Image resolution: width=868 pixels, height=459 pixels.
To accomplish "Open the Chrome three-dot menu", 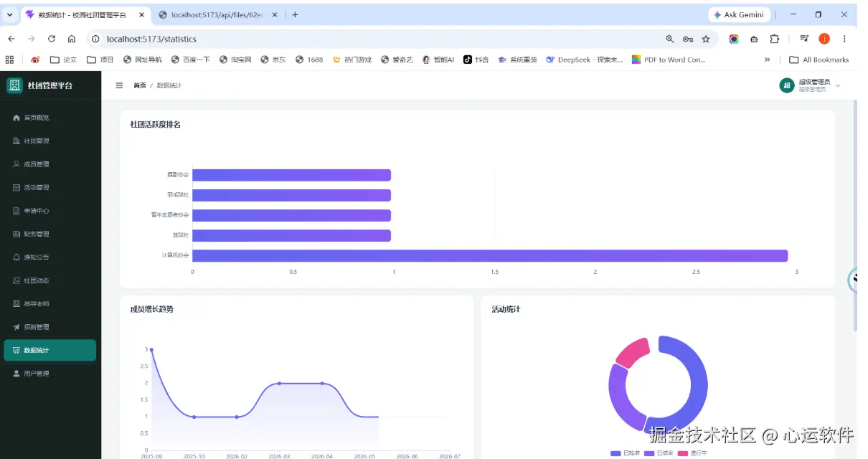I will pyautogui.click(x=844, y=39).
